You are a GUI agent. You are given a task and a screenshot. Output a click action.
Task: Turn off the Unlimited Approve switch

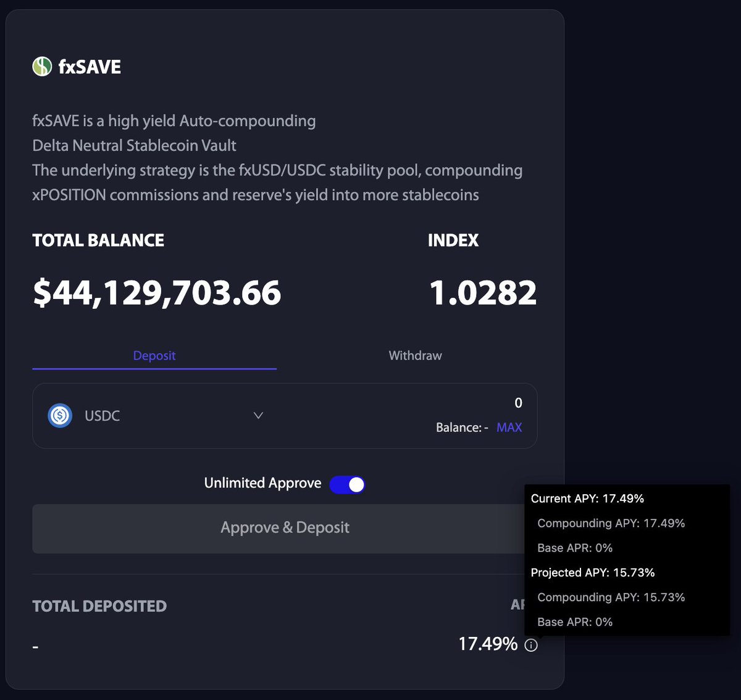[348, 485]
